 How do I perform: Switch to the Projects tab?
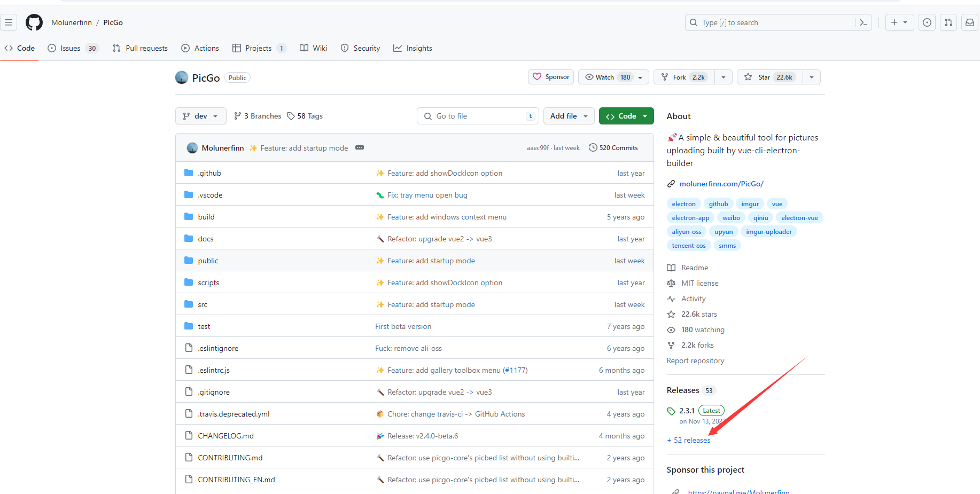tap(259, 48)
